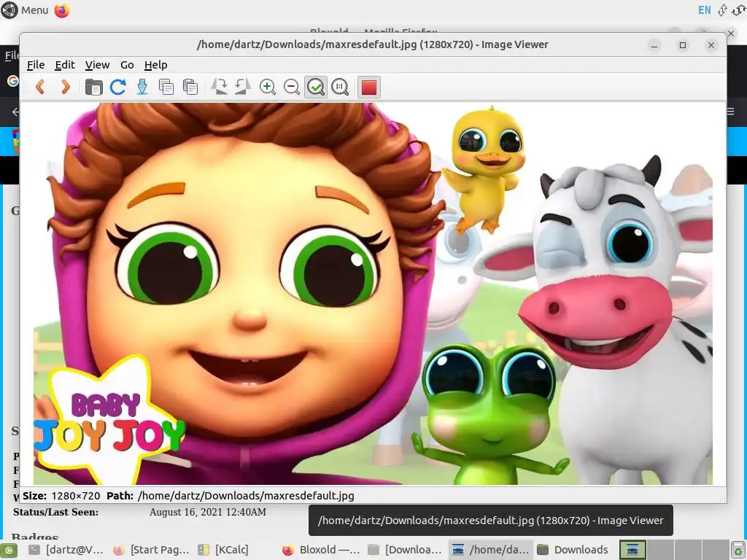Click the Image Viewer title bar text
Viewport: 747px width, 560px height.
[373, 44]
